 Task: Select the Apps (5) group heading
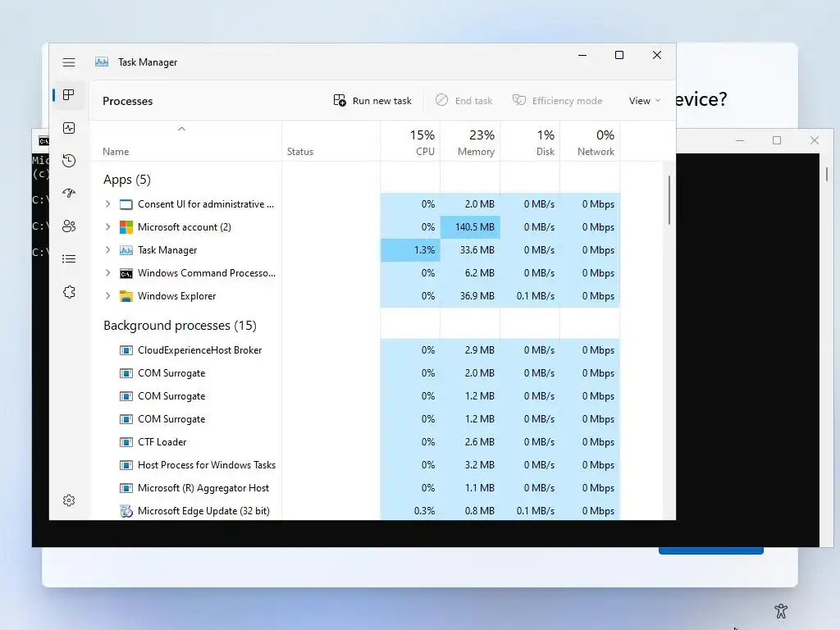click(127, 180)
